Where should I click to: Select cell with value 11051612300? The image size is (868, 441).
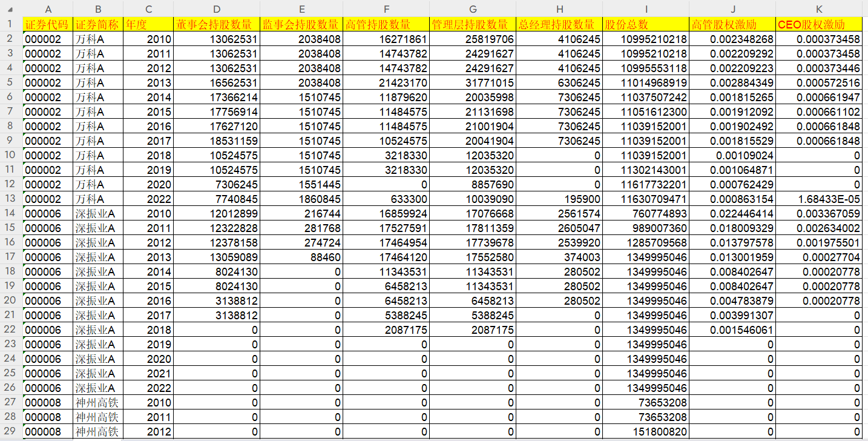[x=646, y=111]
